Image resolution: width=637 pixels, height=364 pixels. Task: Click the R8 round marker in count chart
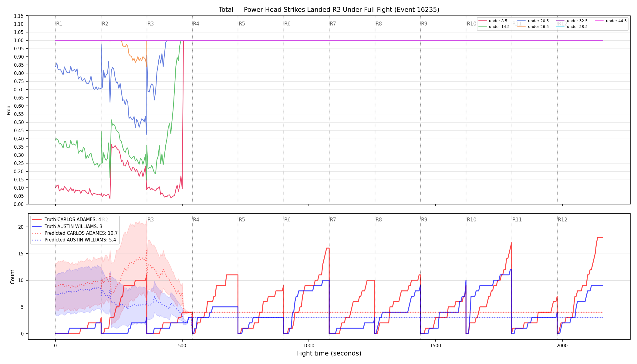tap(379, 220)
